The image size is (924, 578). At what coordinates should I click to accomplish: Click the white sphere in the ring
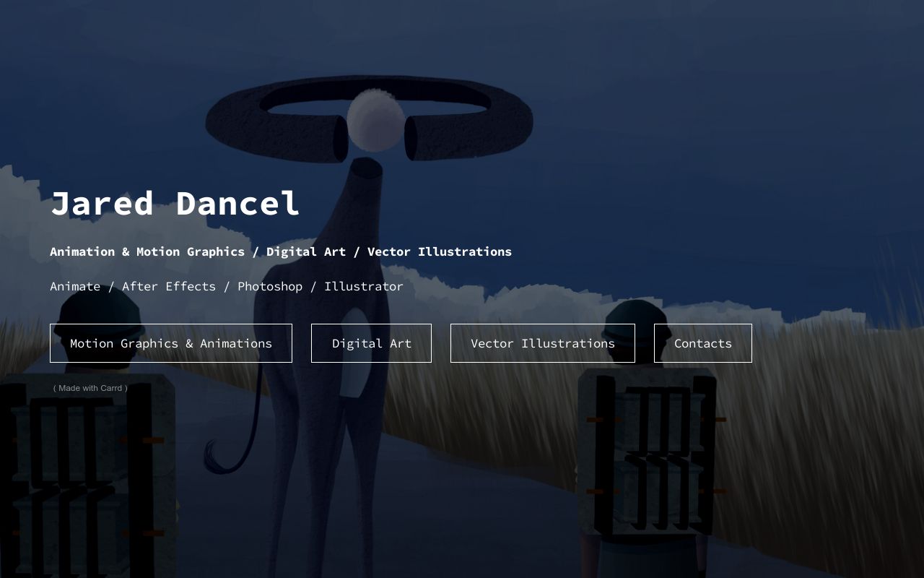pyautogui.click(x=375, y=120)
